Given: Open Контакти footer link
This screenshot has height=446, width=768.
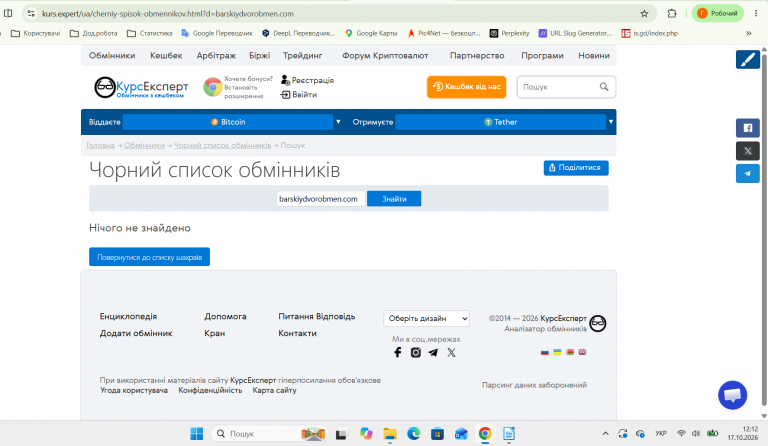Looking at the screenshot, I should (x=297, y=333).
